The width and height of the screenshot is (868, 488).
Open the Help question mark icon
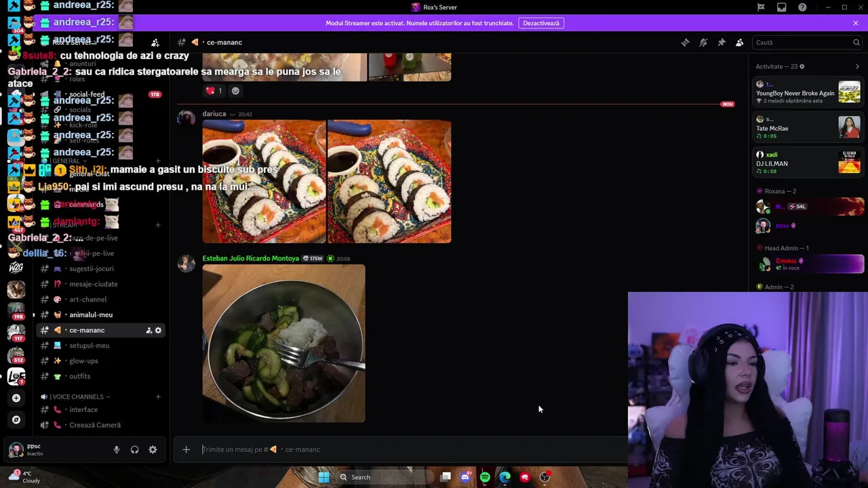click(803, 7)
